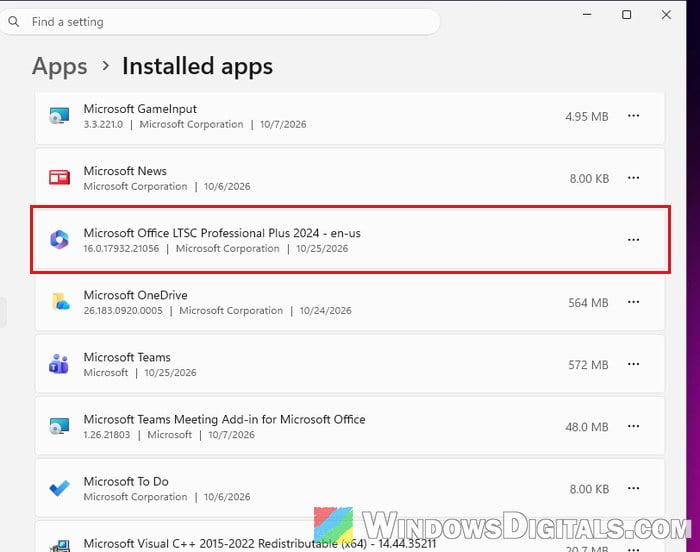Select the Microsoft Teams title text
The width and height of the screenshot is (700, 552).
[127, 357]
